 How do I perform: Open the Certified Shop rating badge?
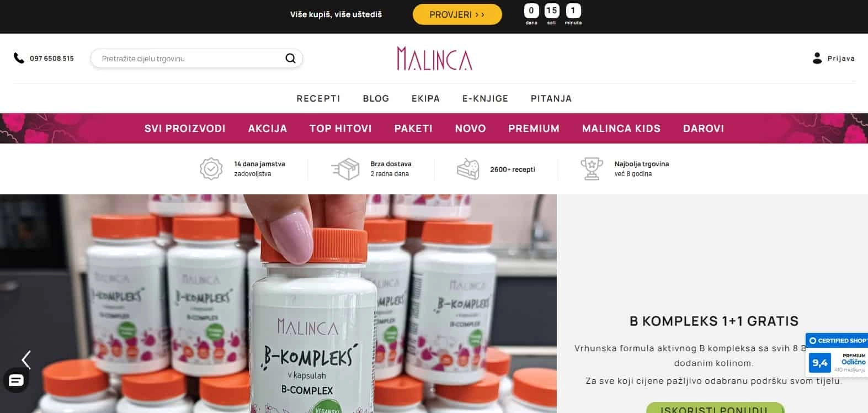point(837,355)
